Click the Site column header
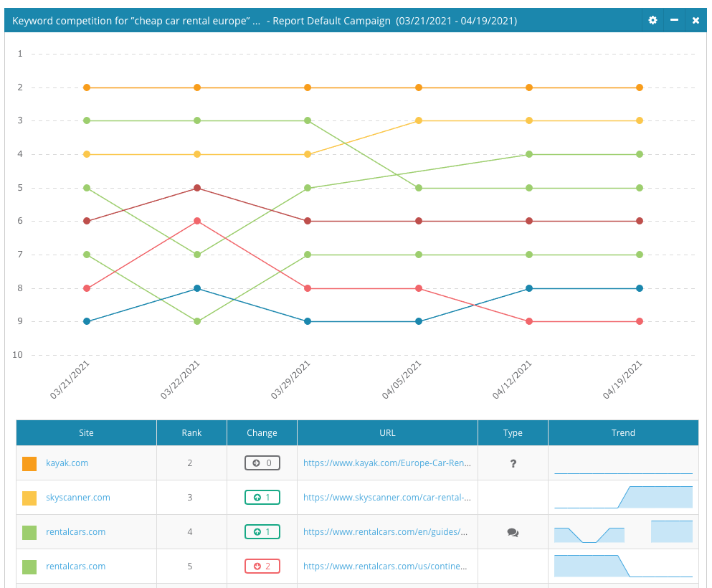 click(86, 432)
